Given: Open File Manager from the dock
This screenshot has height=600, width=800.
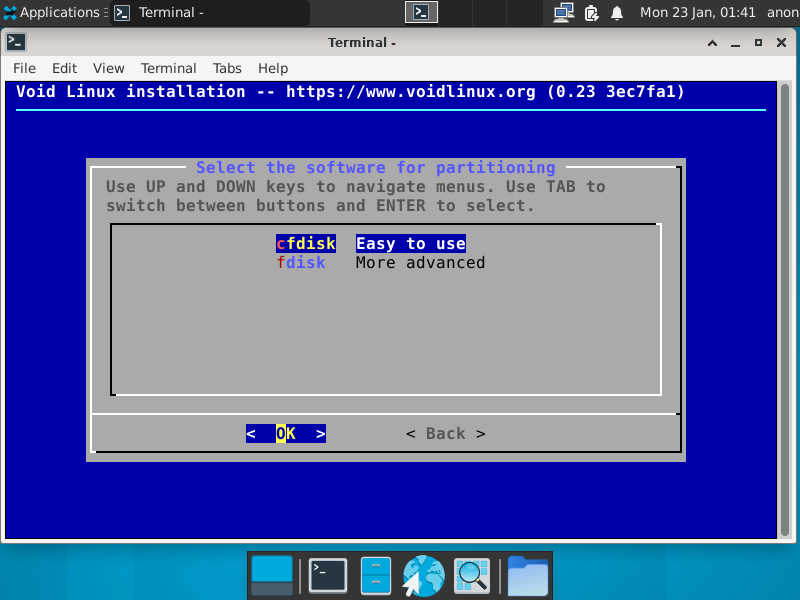Looking at the screenshot, I should pos(376,576).
